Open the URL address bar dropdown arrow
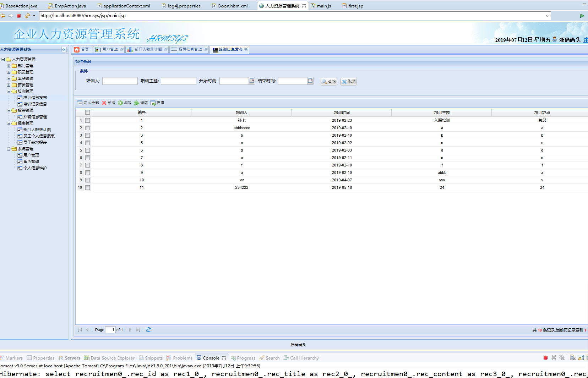The width and height of the screenshot is (588, 378). (x=548, y=16)
